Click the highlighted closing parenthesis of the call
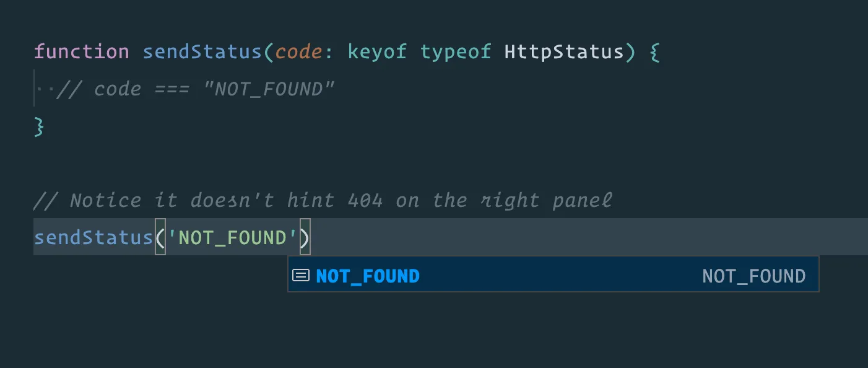The height and width of the screenshot is (368, 868). 305,237
